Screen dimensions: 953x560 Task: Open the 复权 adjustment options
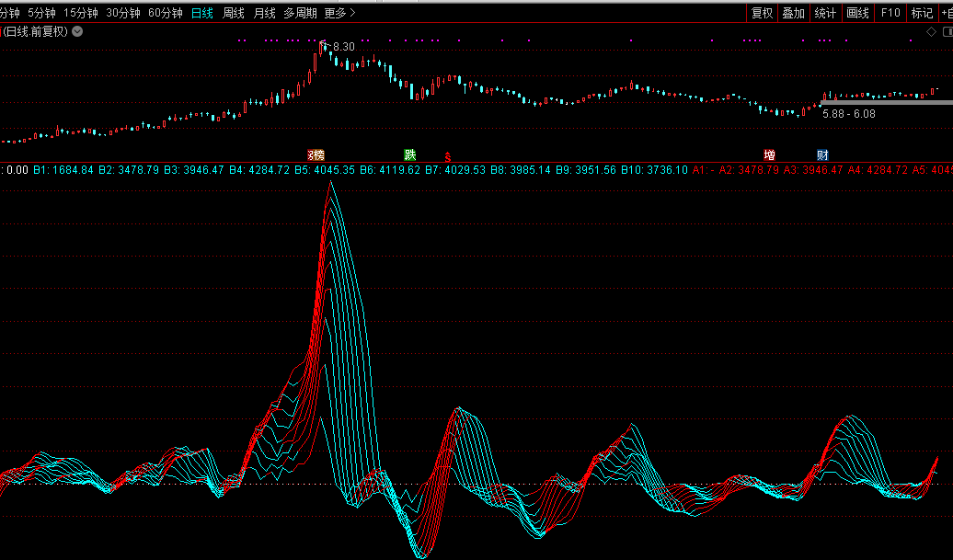coord(762,13)
